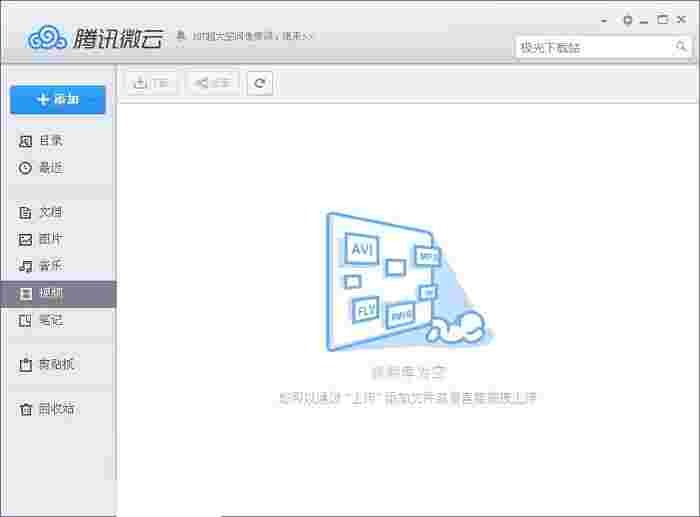This screenshot has width=700, height=517.
Task: Maximize the Weiyun window
Action: tap(662, 20)
